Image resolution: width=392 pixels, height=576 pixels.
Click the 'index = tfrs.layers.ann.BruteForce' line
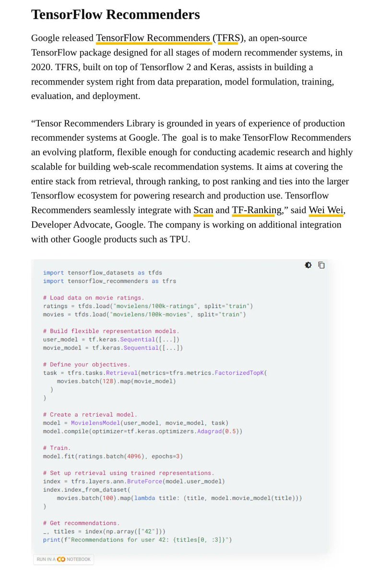click(x=134, y=481)
